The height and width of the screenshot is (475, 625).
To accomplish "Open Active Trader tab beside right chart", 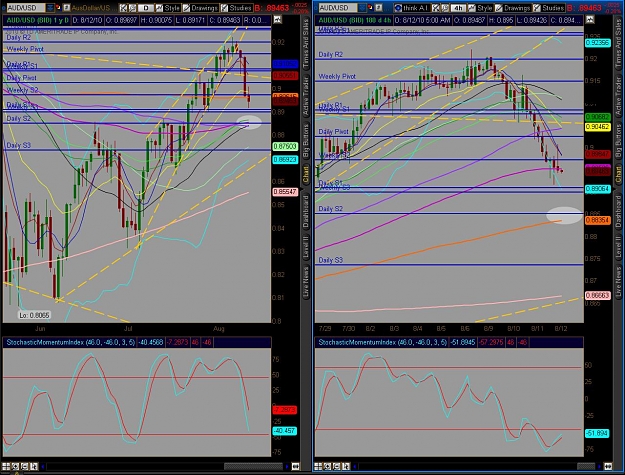I will pos(618,96).
